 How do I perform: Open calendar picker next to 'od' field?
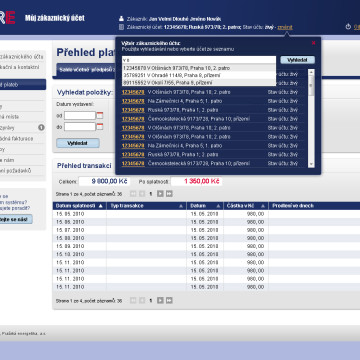(x=100, y=116)
